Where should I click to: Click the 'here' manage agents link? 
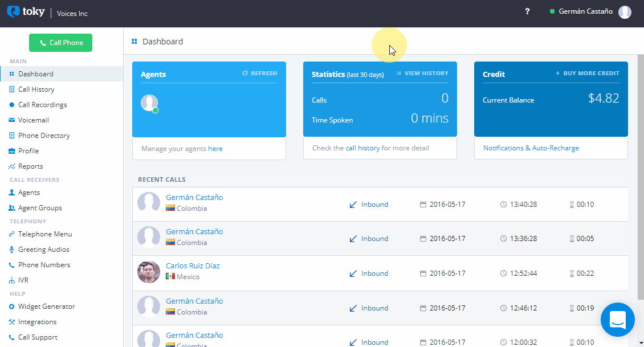(215, 149)
